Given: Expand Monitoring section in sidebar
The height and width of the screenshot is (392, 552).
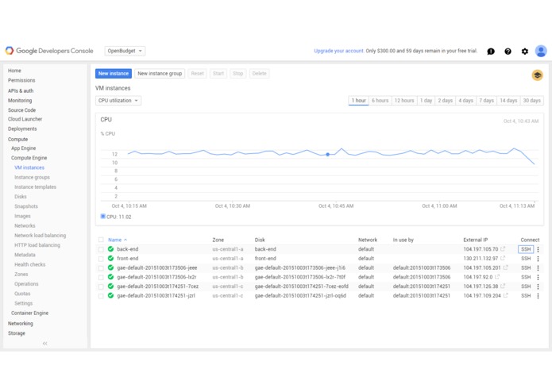Looking at the screenshot, I should pyautogui.click(x=20, y=101).
